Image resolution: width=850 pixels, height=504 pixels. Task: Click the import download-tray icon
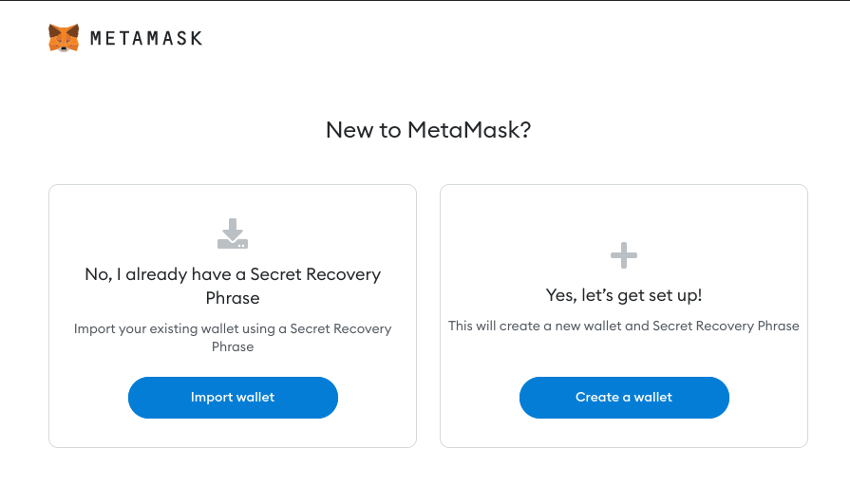(x=233, y=233)
